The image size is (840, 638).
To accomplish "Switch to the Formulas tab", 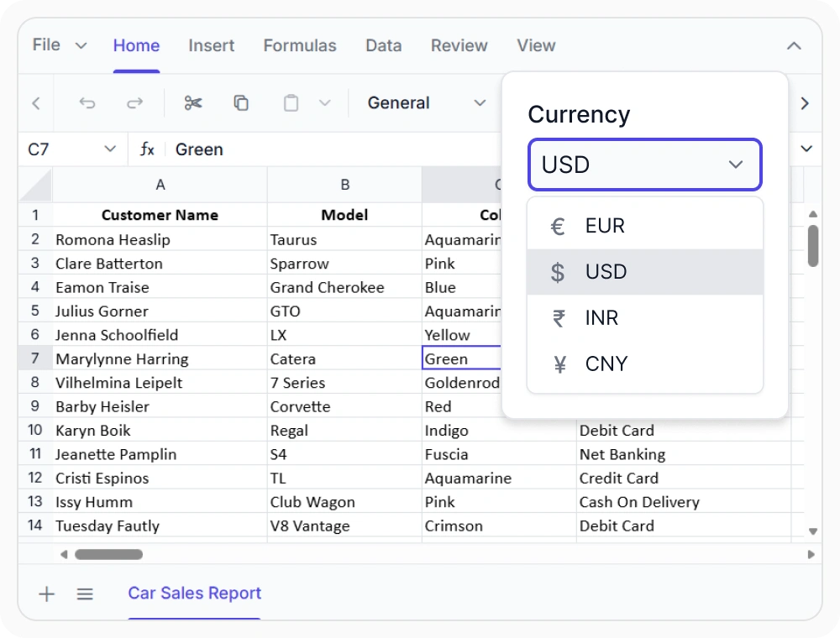I will (300, 45).
